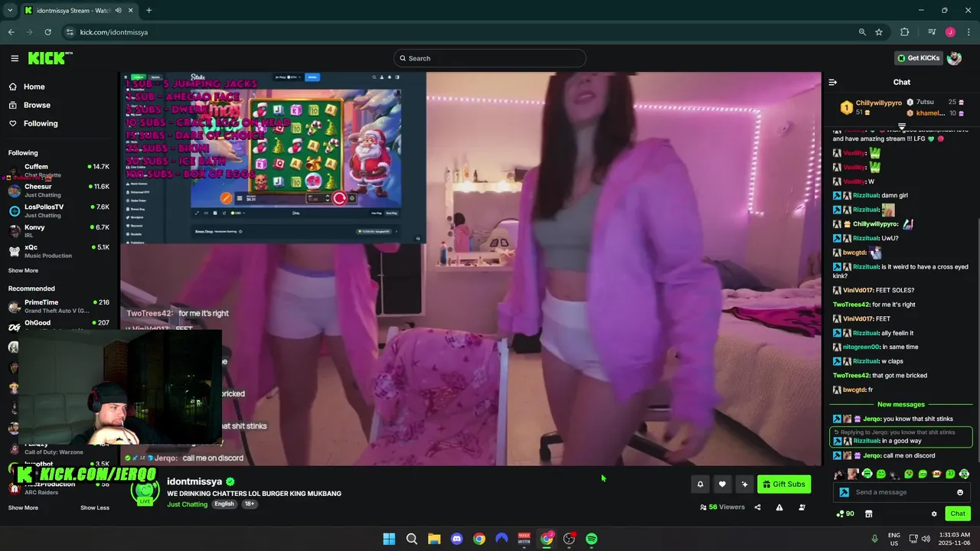Viewport: 980px width, 551px height.
Task: Click the person icon next to report
Action: coord(802,507)
